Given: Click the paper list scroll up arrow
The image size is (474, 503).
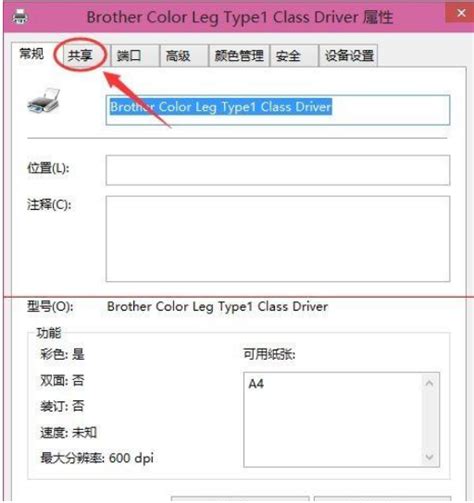Looking at the screenshot, I should [429, 383].
